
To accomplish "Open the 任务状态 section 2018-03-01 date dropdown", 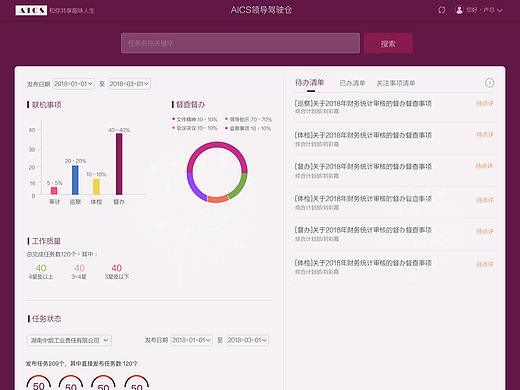I will tap(247, 340).
